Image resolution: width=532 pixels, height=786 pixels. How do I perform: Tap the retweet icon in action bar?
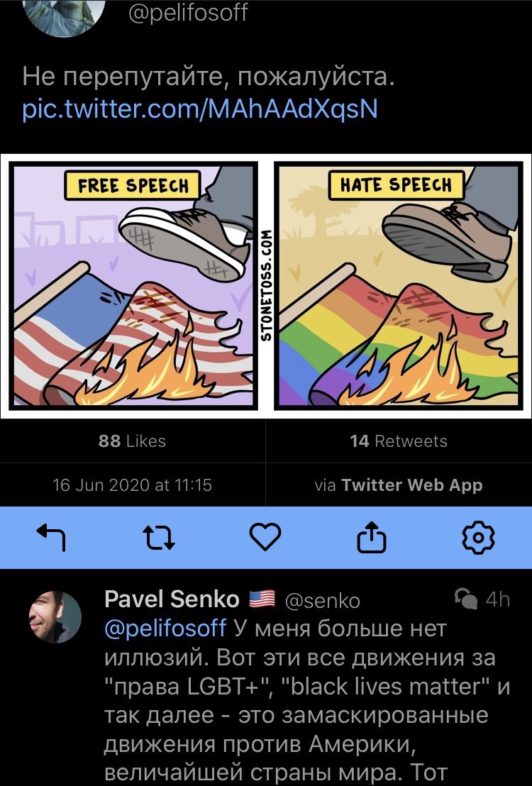click(x=158, y=538)
